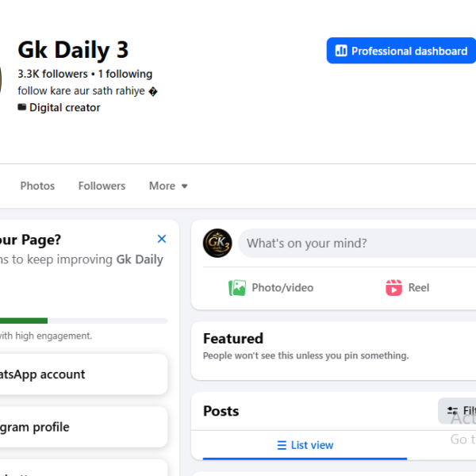This screenshot has height=476, width=476.
Task: Click the high engagement hint text
Action: [46, 336]
